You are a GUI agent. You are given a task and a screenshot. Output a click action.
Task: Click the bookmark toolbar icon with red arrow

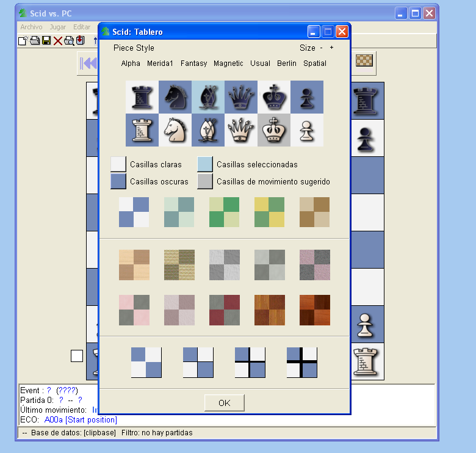click(x=81, y=40)
